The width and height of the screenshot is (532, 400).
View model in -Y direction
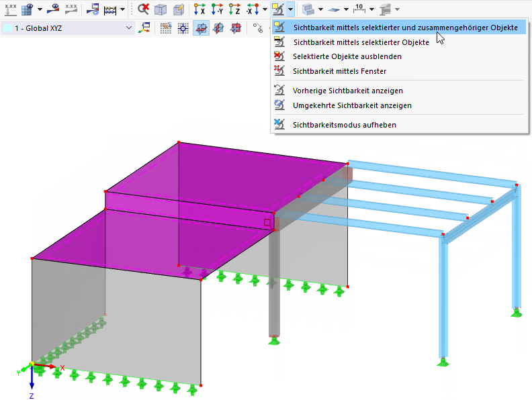(x=217, y=9)
